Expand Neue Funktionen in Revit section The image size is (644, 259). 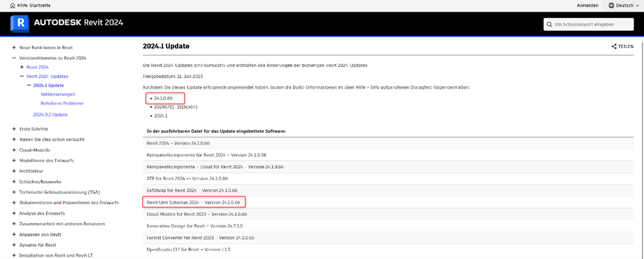point(14,47)
